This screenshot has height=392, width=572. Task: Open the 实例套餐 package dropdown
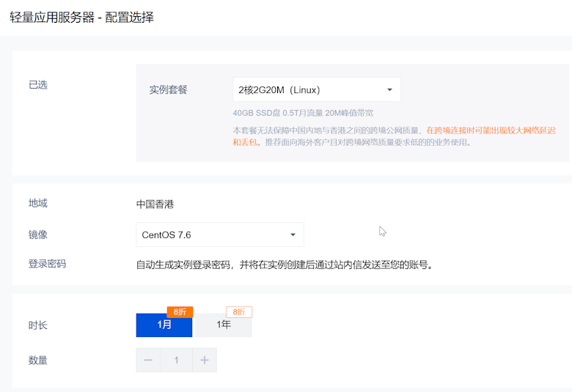(x=316, y=89)
